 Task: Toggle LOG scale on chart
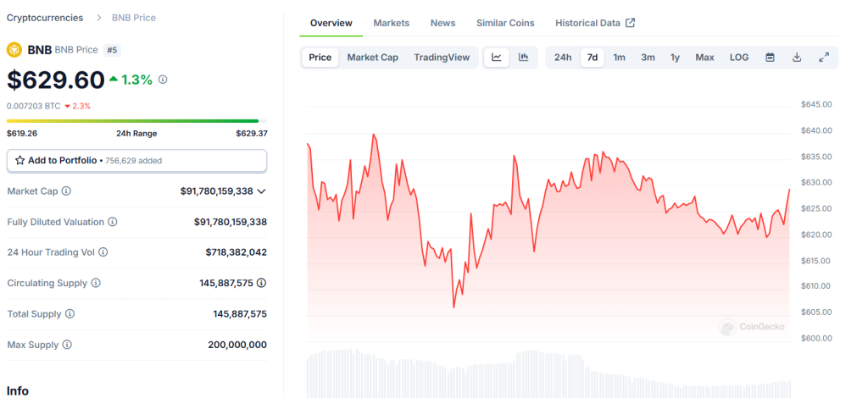point(739,58)
